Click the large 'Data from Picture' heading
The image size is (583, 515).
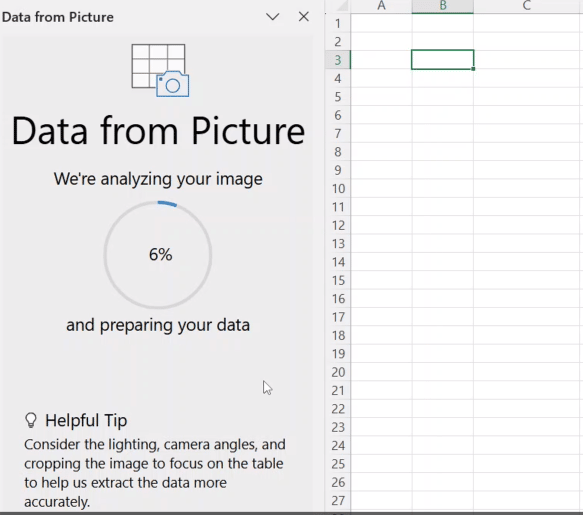(158, 131)
